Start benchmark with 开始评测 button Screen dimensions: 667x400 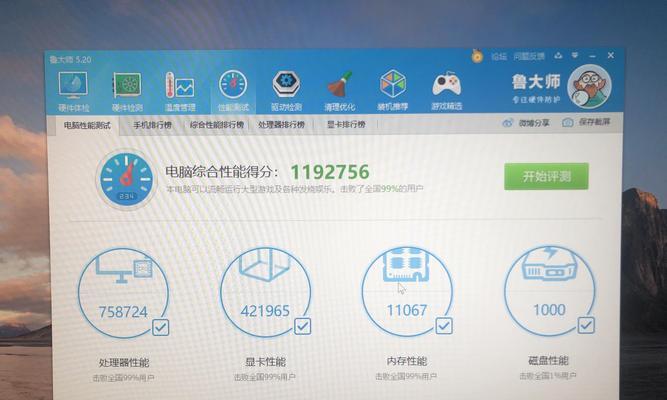point(546,176)
